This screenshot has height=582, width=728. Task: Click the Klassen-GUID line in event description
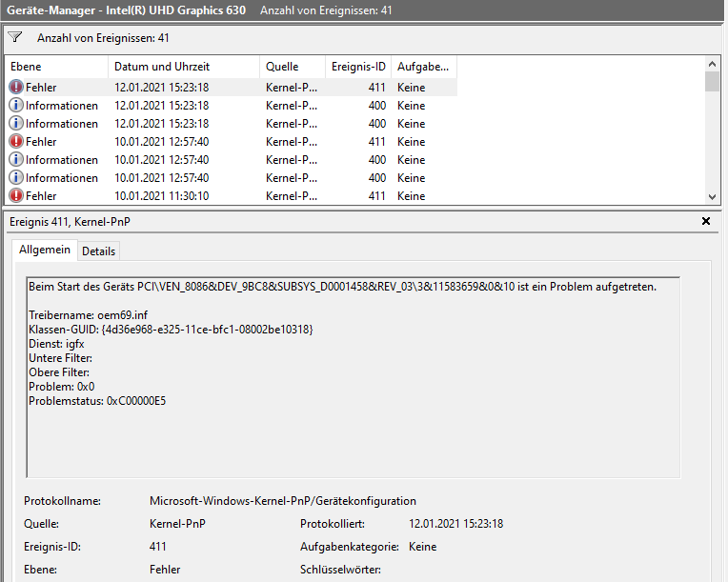(x=171, y=330)
